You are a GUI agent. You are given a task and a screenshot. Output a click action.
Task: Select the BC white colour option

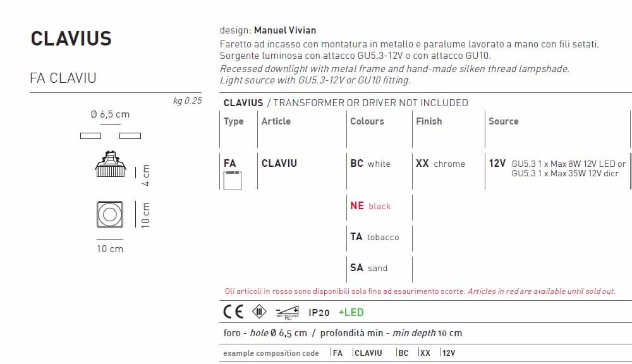click(370, 164)
